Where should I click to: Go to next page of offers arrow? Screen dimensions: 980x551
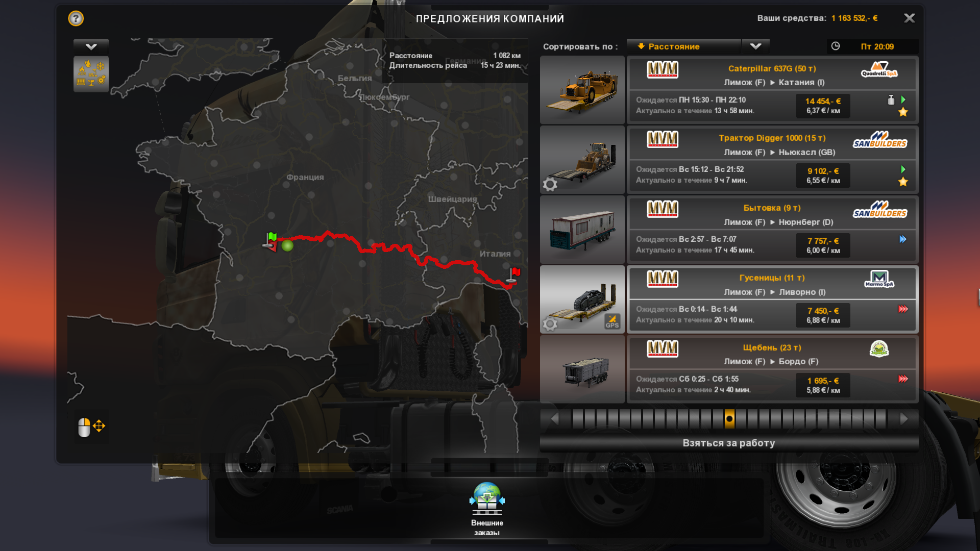click(904, 419)
